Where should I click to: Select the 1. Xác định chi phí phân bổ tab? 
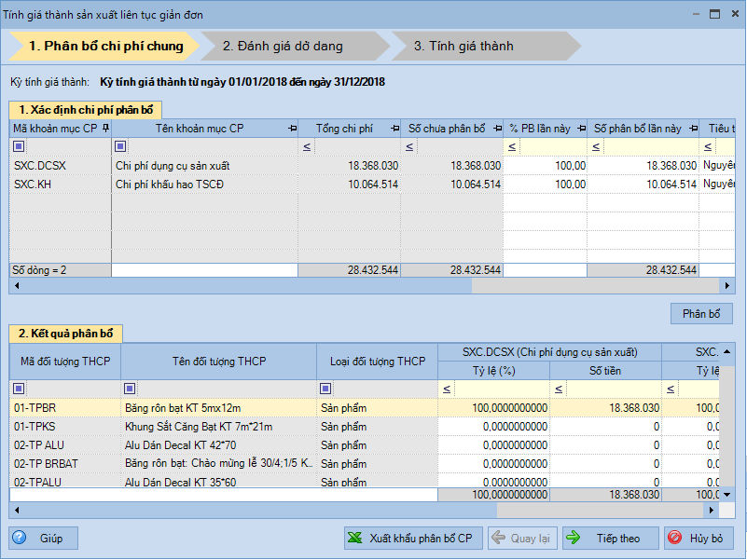click(x=86, y=110)
